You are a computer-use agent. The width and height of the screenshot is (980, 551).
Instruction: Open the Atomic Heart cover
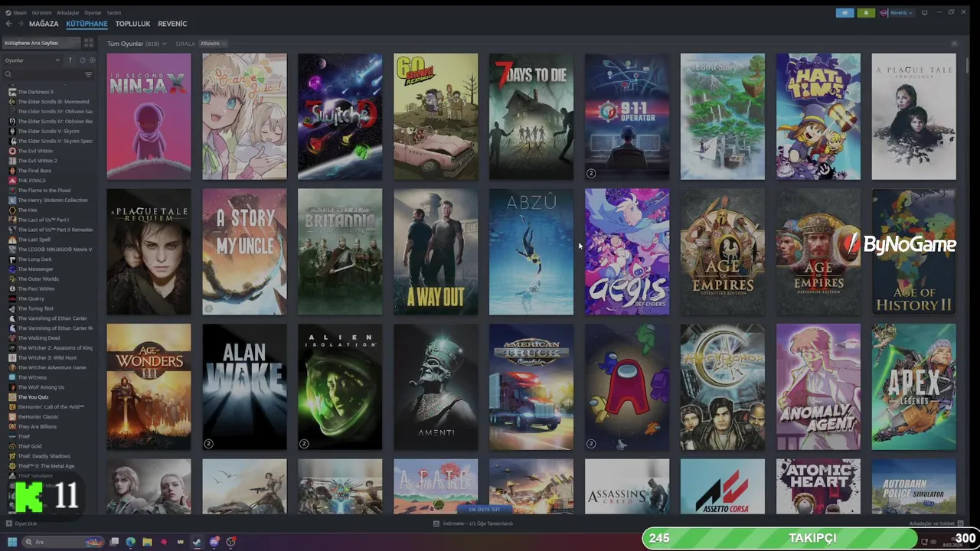tap(818, 487)
